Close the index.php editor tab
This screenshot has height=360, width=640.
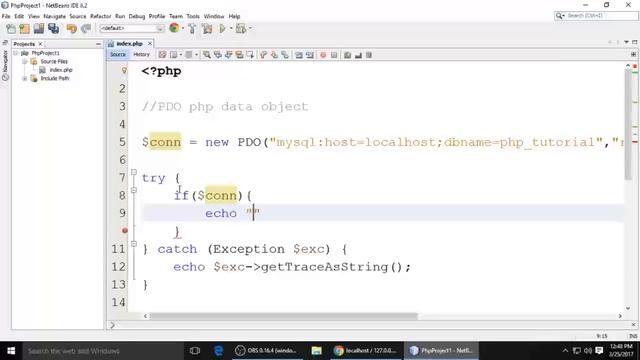pyautogui.click(x=150, y=43)
